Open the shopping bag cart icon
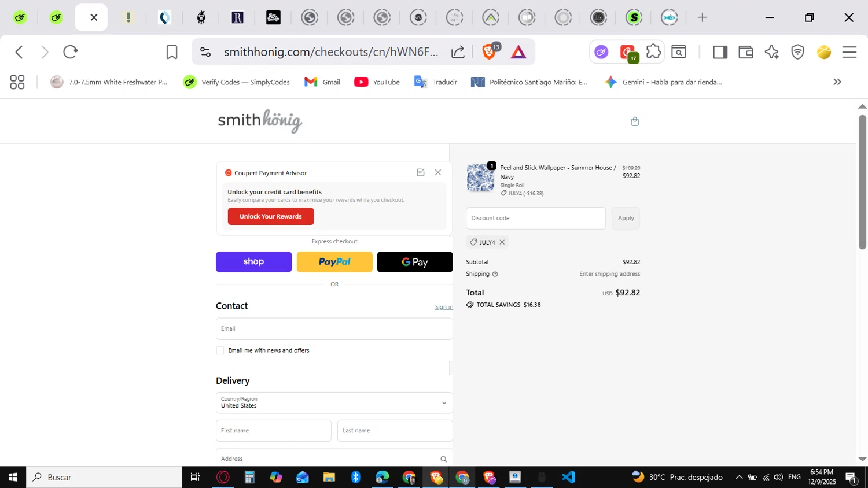 tap(635, 121)
